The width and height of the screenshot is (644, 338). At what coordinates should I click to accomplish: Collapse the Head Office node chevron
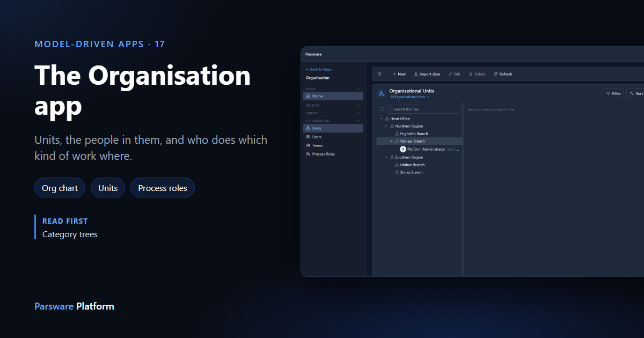pos(381,119)
